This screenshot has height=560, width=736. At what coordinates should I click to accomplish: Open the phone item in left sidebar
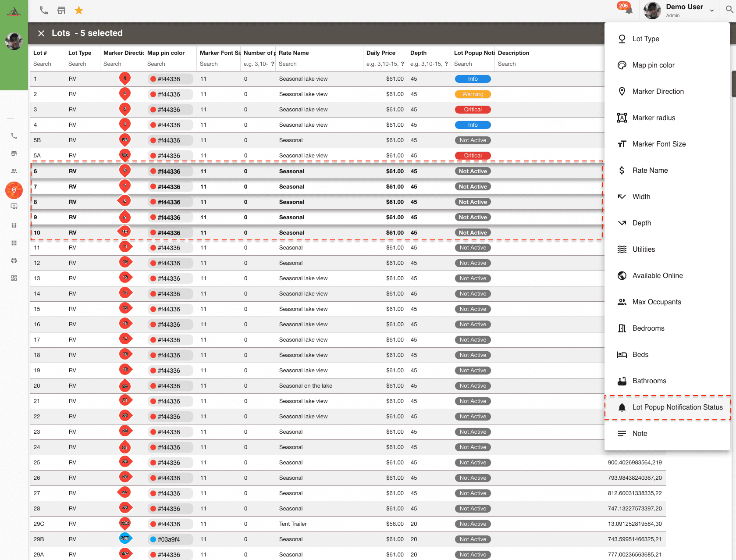[14, 136]
